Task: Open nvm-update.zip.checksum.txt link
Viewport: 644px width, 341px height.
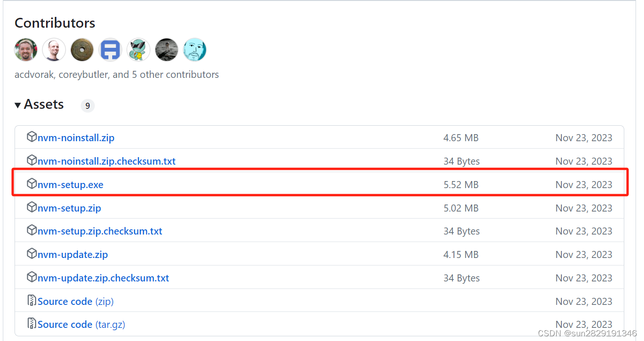Action: pos(103,278)
